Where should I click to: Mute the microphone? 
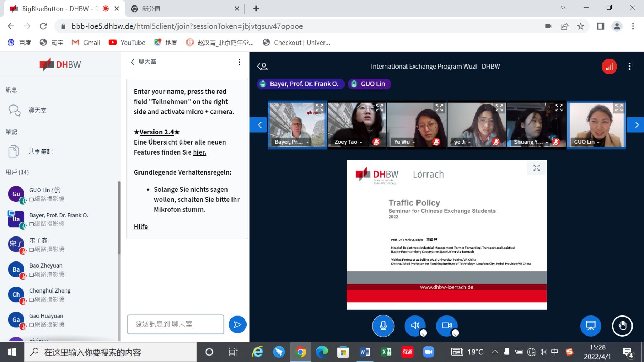[383, 326]
